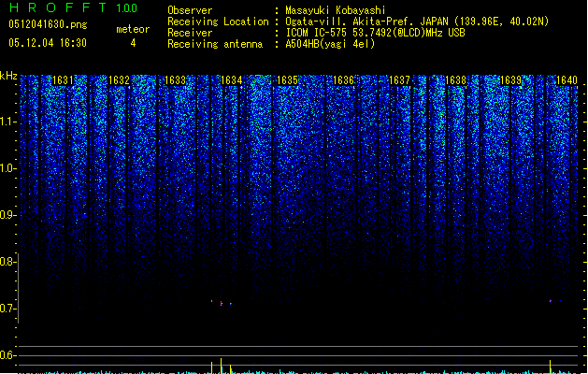The image size is (588, 374).
Task: Click the 0.8 kHz axis label
Action: [7, 262]
